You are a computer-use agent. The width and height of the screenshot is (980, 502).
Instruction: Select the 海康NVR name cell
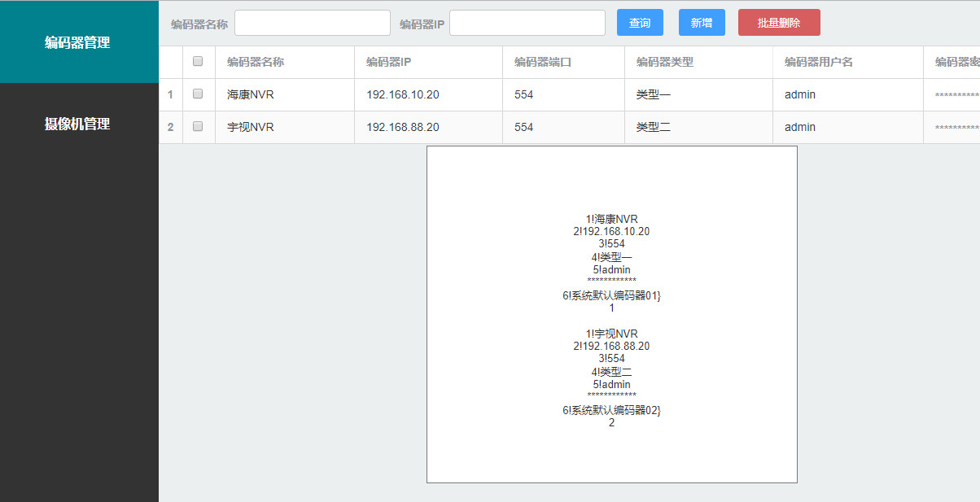click(x=285, y=94)
